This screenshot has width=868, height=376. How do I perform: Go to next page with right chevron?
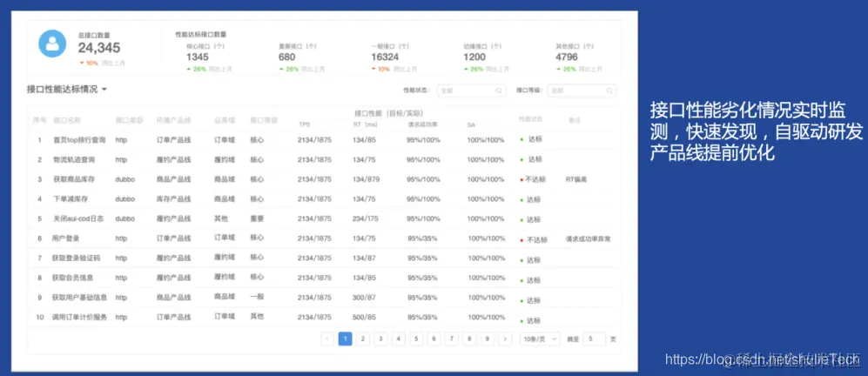coord(504,339)
